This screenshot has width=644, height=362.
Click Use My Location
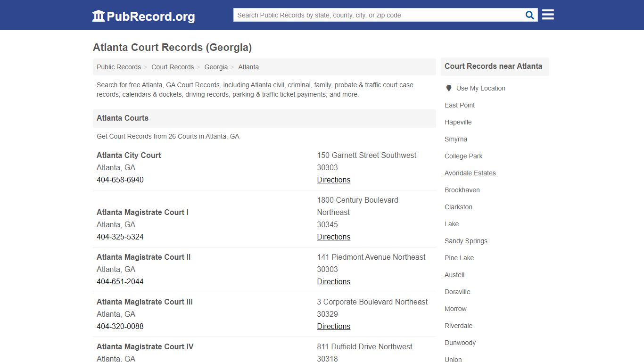click(x=480, y=88)
